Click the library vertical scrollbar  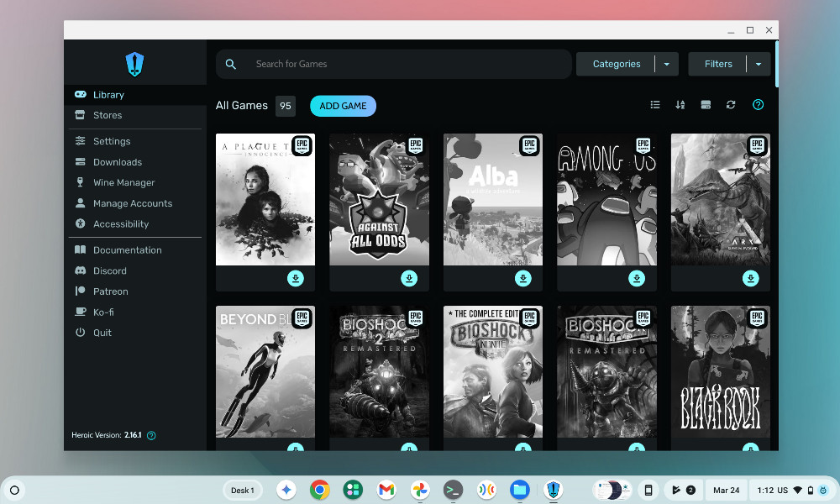(x=776, y=65)
